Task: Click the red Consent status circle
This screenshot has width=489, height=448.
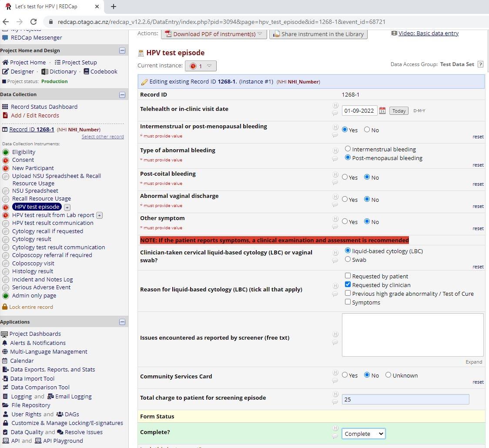Action: (6, 160)
